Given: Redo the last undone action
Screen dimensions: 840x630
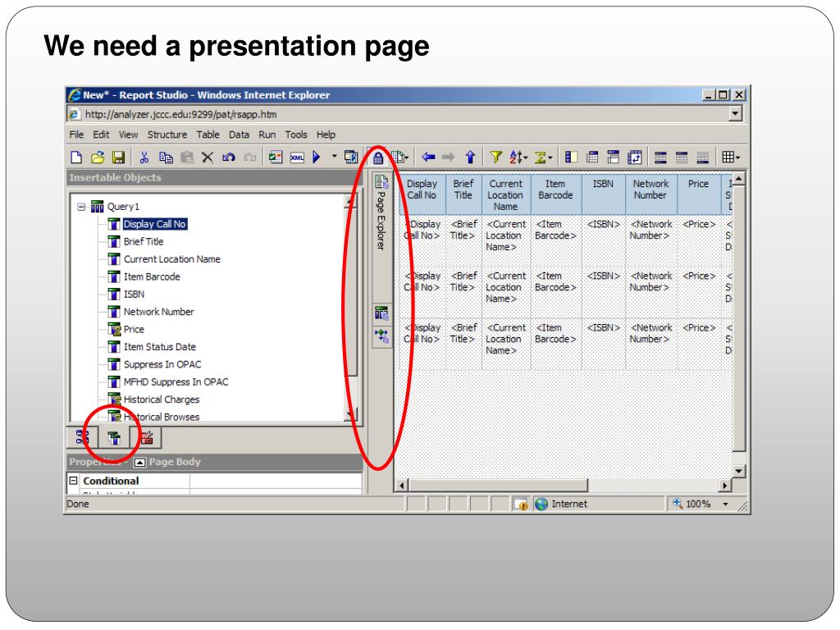Looking at the screenshot, I should tap(249, 157).
